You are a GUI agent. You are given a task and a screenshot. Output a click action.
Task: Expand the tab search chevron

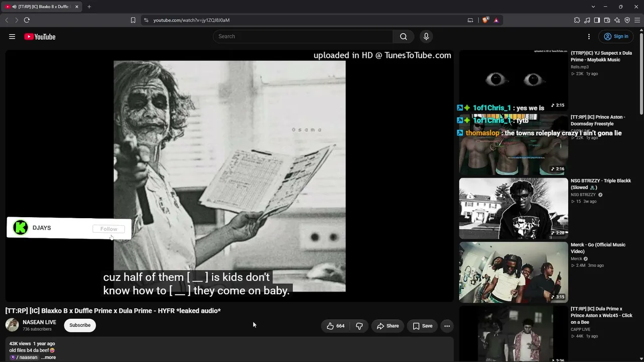click(x=593, y=7)
